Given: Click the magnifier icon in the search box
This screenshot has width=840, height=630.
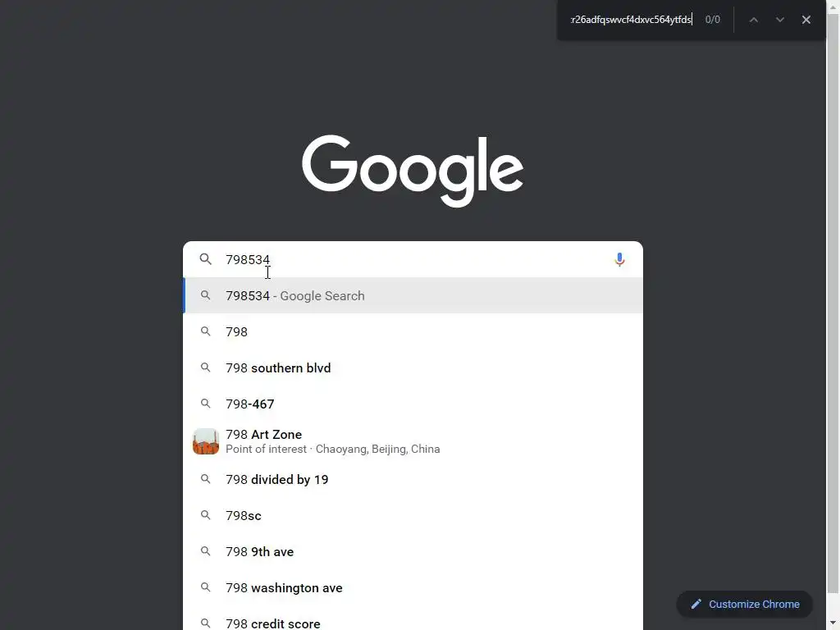Looking at the screenshot, I should pos(206,259).
